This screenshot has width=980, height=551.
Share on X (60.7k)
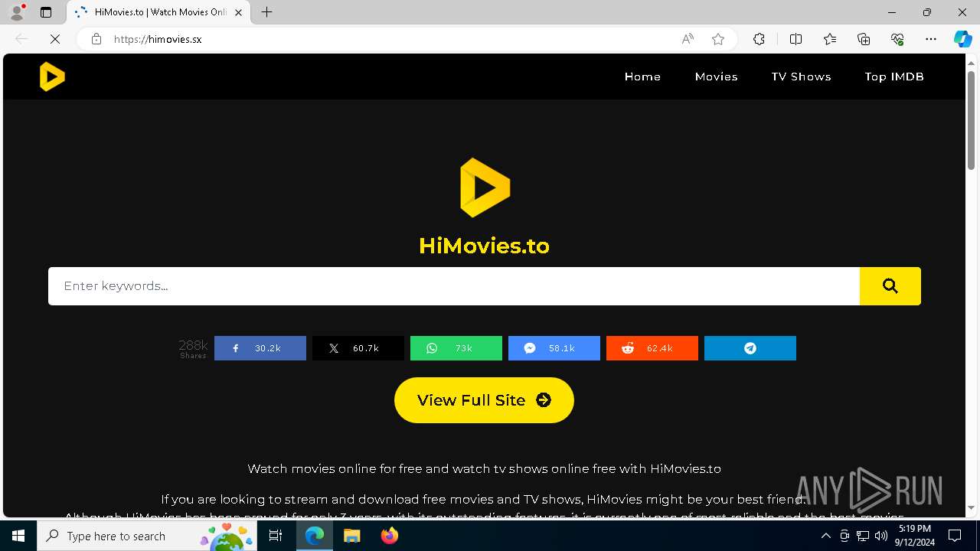tap(358, 348)
